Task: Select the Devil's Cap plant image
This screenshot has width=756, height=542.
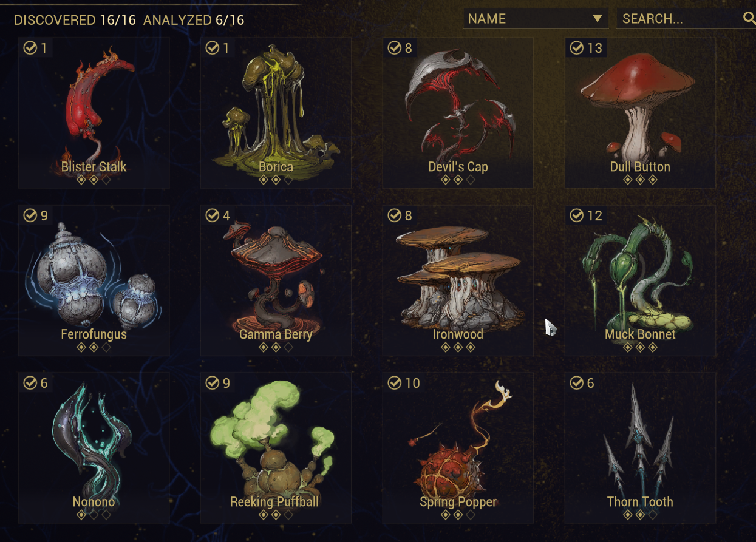Action: tap(458, 112)
